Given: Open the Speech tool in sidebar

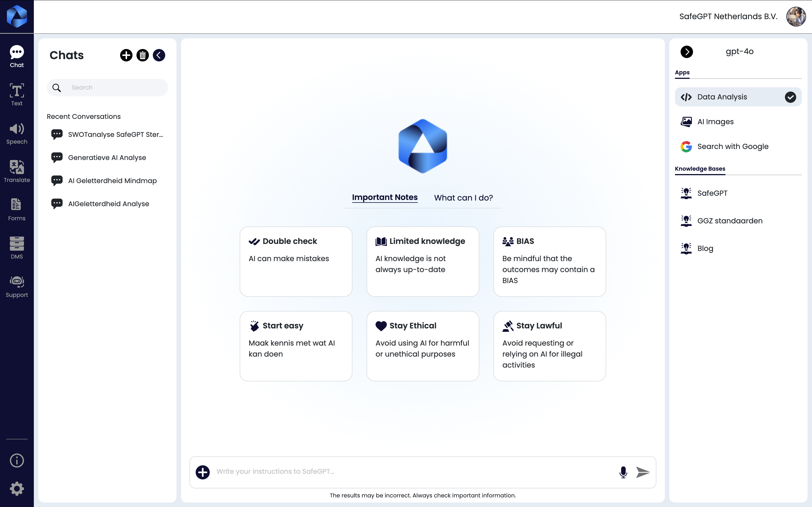Looking at the screenshot, I should pos(17,134).
